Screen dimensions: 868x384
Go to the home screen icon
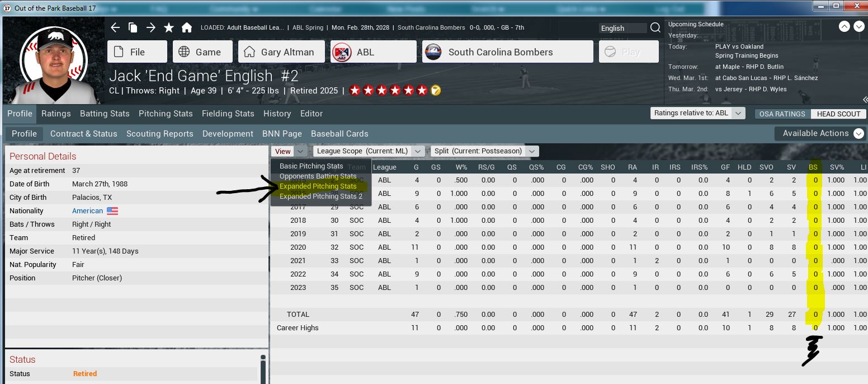(x=187, y=27)
